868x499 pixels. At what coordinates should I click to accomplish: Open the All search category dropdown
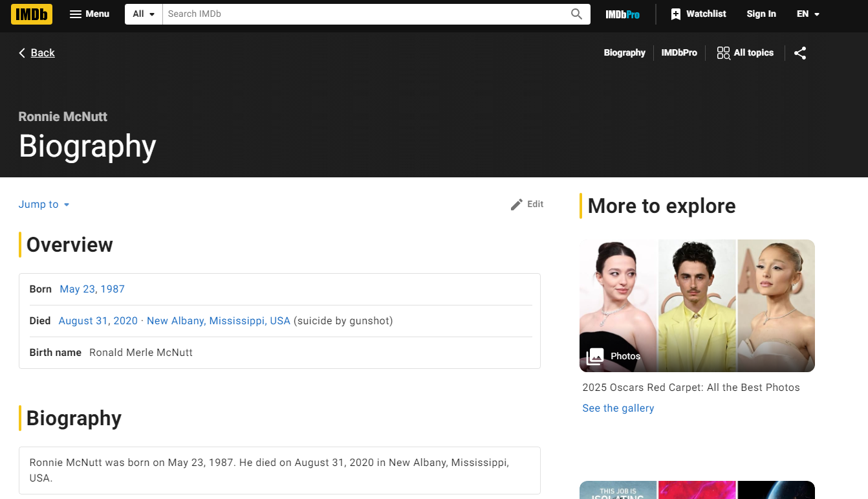pyautogui.click(x=144, y=14)
